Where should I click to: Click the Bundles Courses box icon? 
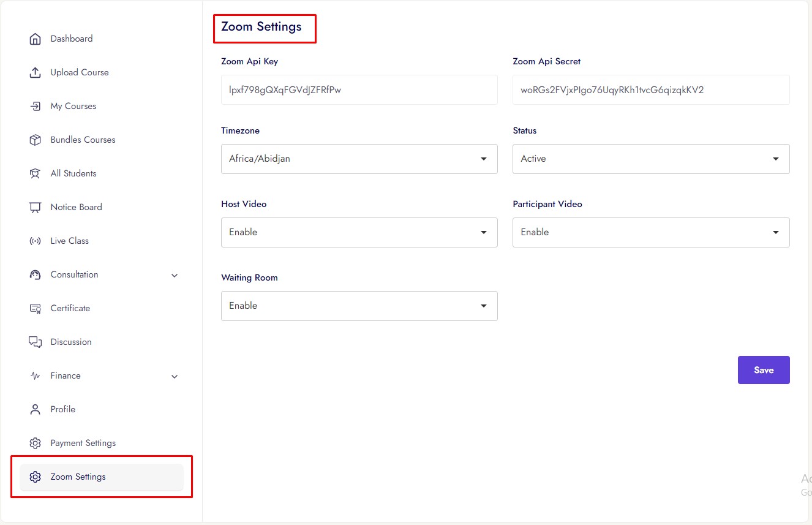point(35,140)
